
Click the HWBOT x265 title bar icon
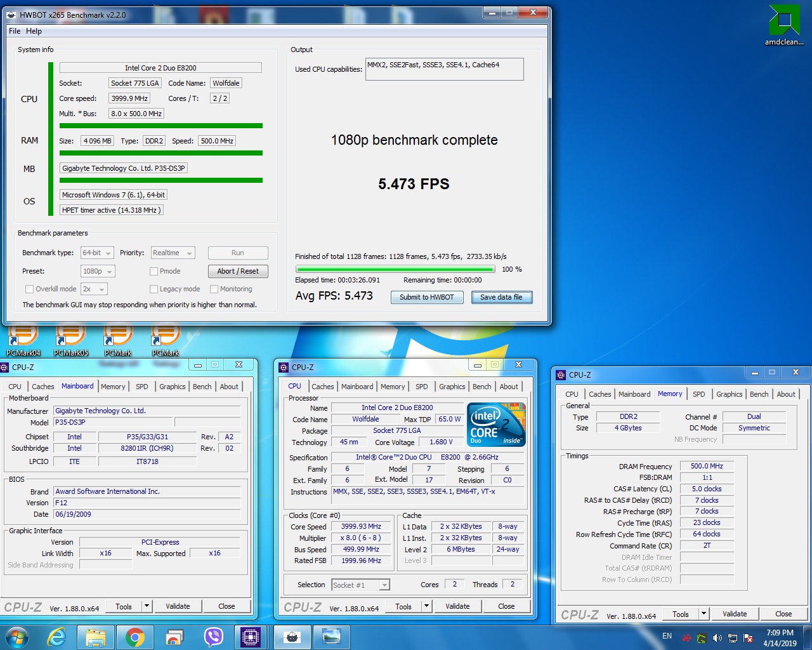click(x=11, y=15)
